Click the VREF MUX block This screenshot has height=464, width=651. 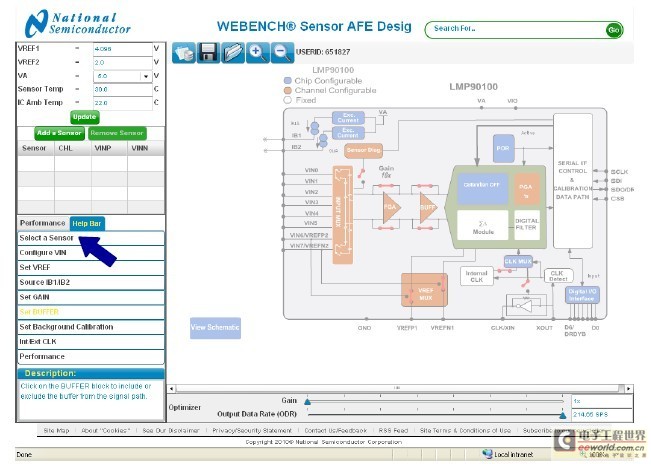click(x=424, y=290)
